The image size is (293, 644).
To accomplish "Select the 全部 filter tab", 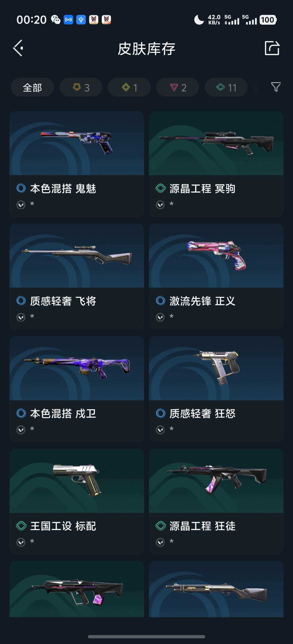I will click(32, 87).
